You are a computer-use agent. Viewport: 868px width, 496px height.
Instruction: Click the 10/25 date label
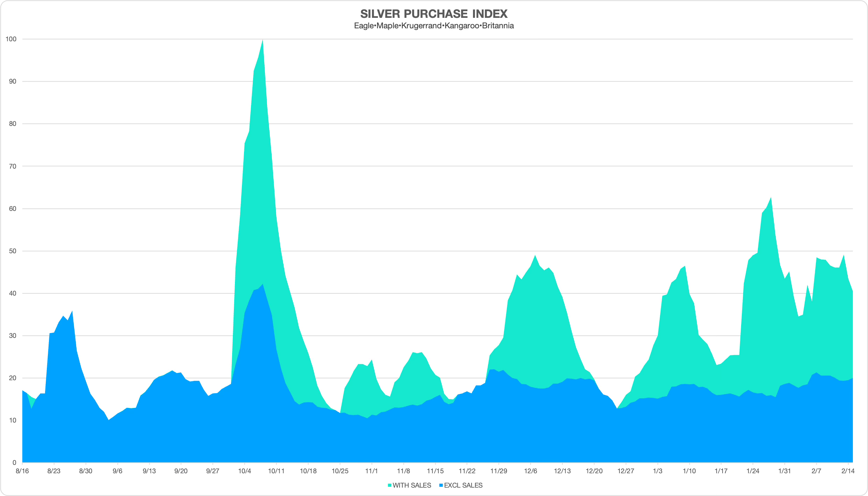[x=340, y=471]
